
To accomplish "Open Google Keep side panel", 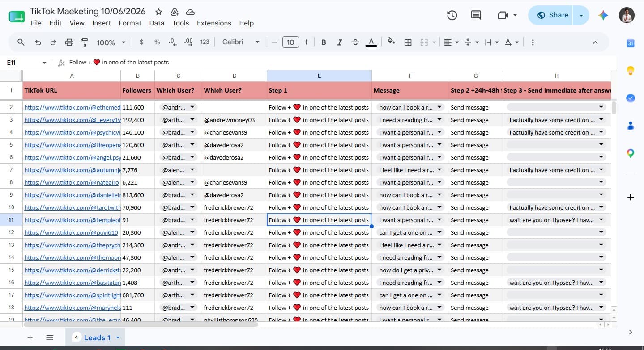I will pyautogui.click(x=631, y=71).
